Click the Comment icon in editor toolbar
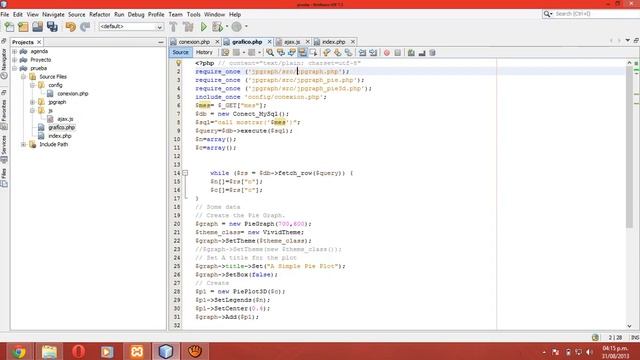 coord(411,53)
